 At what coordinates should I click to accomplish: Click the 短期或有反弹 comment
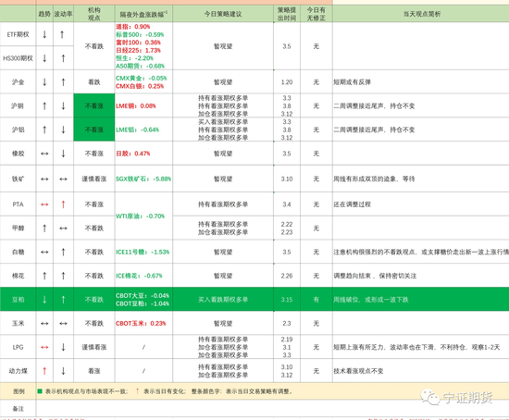(353, 82)
